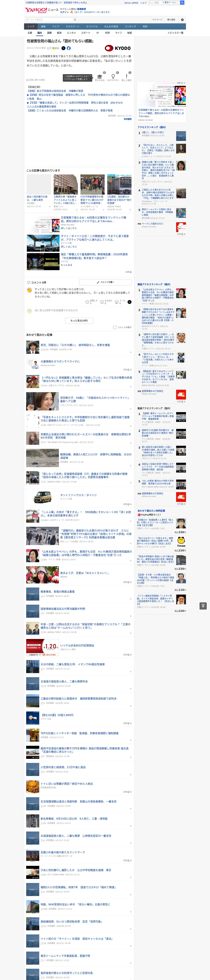Screen dimensions: 210x980
Task: Dismiss 3日連続 性的暴行 recommended article card
Action: tap(130, 209)
